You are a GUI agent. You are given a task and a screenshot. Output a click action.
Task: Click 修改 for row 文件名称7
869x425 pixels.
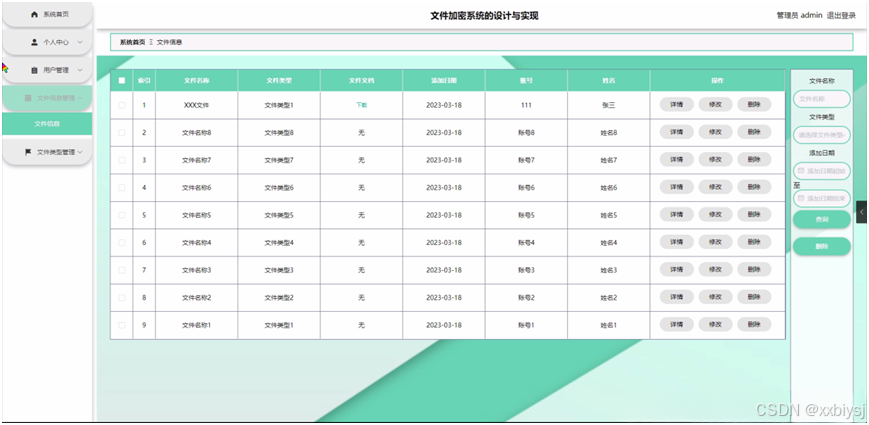[x=715, y=160]
